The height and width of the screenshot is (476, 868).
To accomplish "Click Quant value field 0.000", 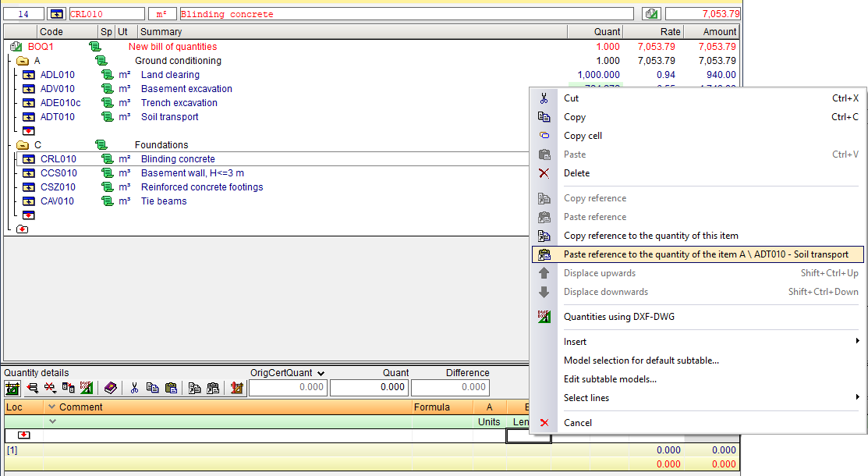I will 369,387.
